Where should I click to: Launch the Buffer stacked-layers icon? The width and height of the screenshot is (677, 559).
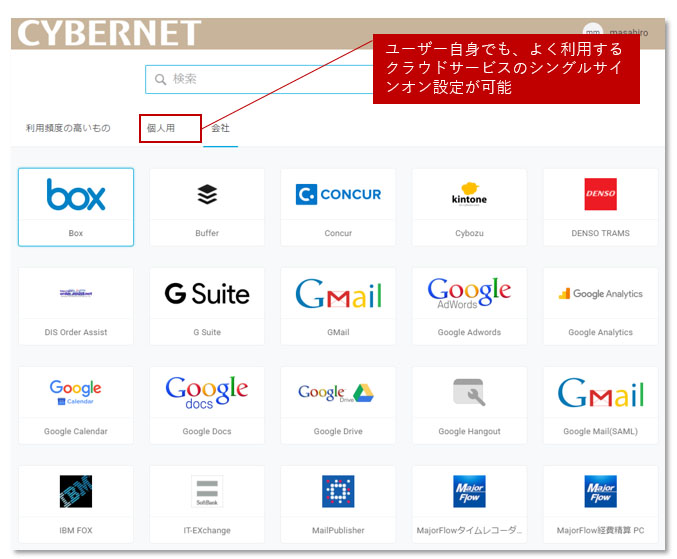point(207,194)
